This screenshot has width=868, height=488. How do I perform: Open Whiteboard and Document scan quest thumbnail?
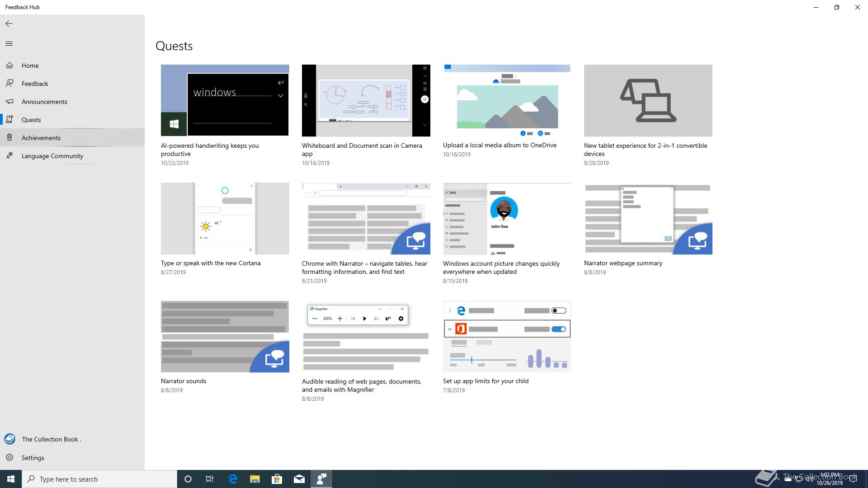coord(366,100)
